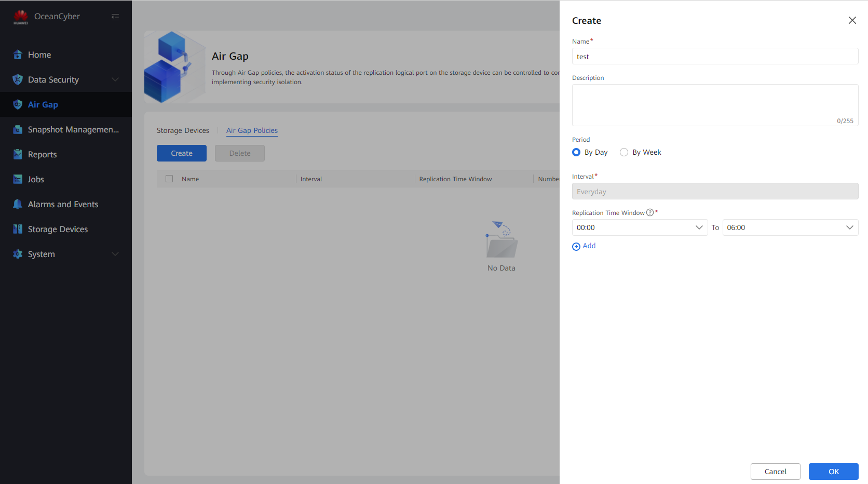Click the Description text area
Image resolution: width=868 pixels, height=484 pixels.
[x=714, y=105]
